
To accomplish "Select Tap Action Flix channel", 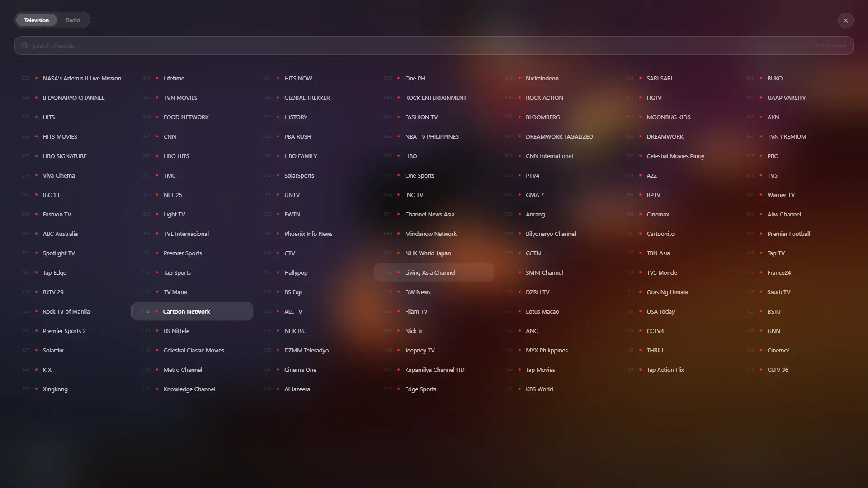I will [675, 370].
